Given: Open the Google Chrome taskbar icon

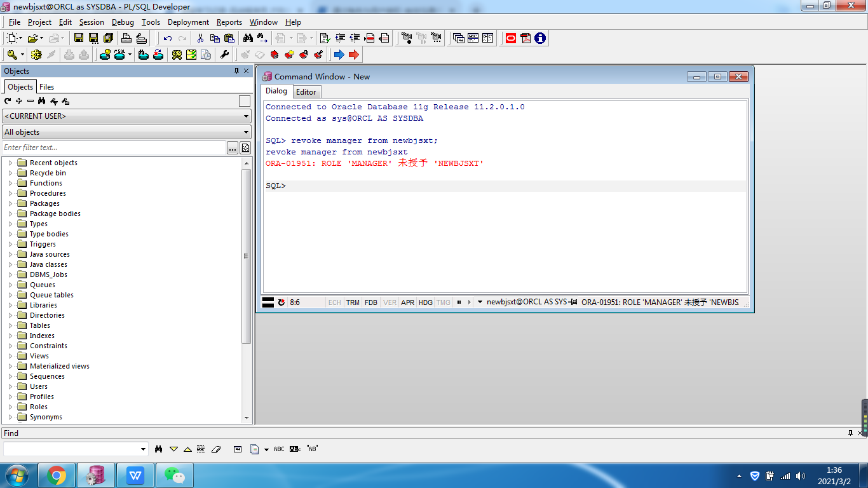Looking at the screenshot, I should pyautogui.click(x=57, y=475).
